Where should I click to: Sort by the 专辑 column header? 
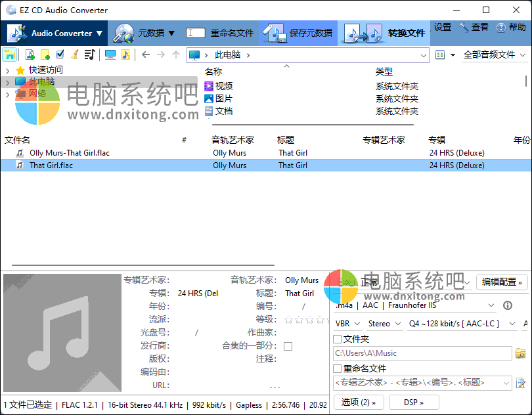coord(437,140)
